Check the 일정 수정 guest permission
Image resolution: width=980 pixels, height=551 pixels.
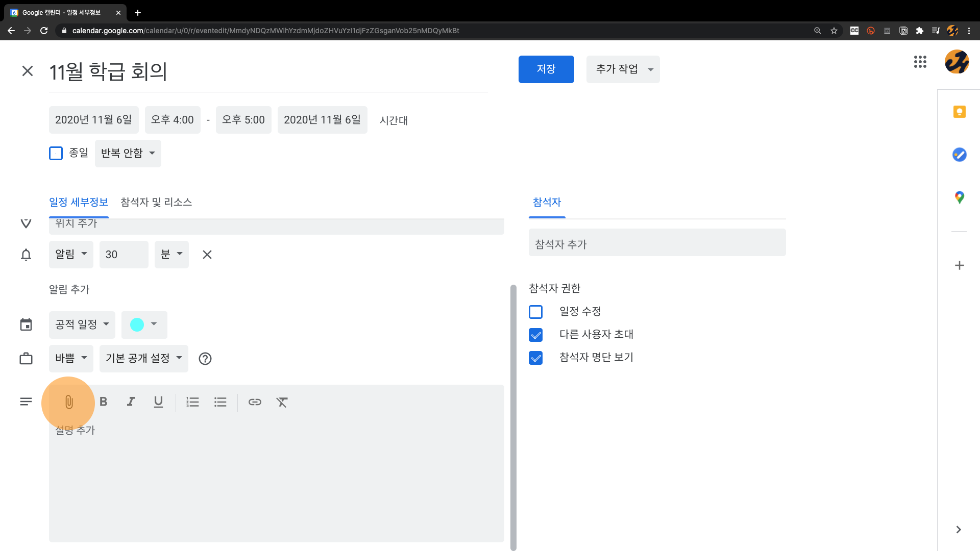tap(535, 312)
